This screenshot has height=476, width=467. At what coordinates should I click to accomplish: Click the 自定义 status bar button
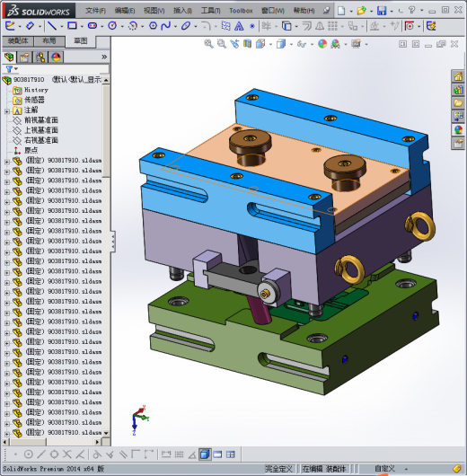(384, 469)
